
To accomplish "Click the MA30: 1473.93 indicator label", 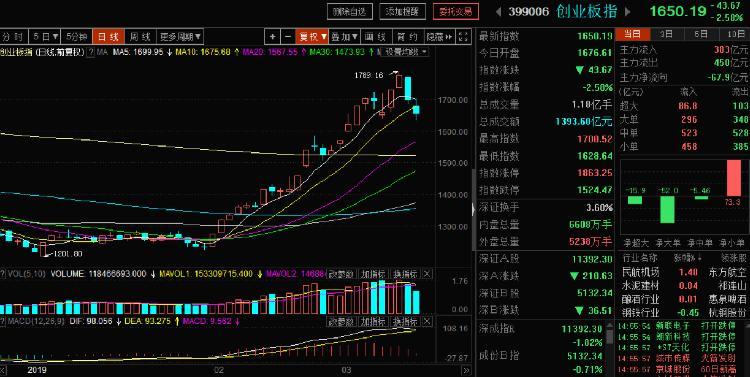I will (337, 52).
